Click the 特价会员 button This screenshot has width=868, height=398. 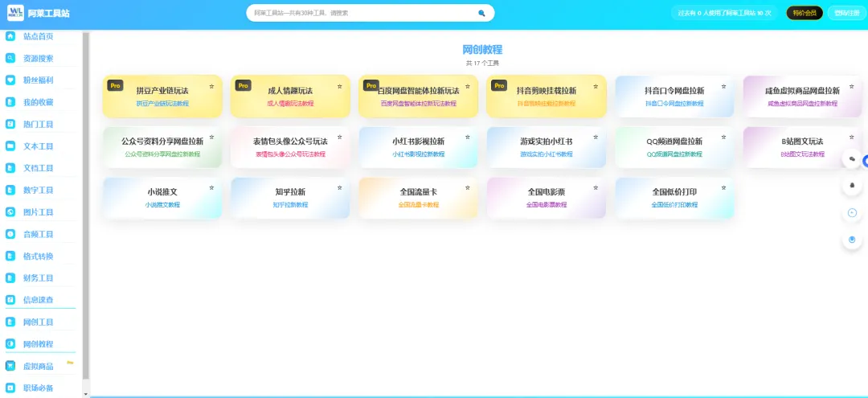pyautogui.click(x=805, y=13)
